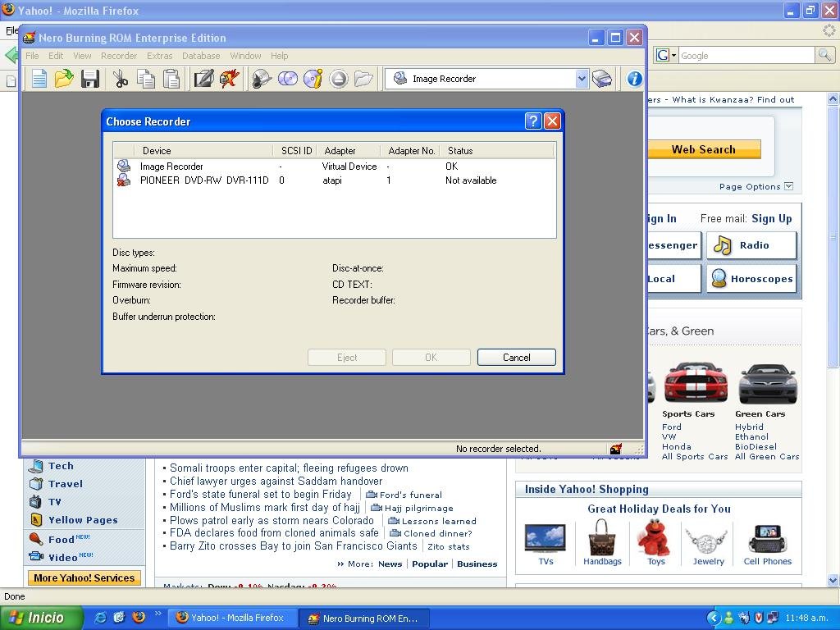Open the Inicio start button
The height and width of the screenshot is (630, 840).
click(41, 618)
